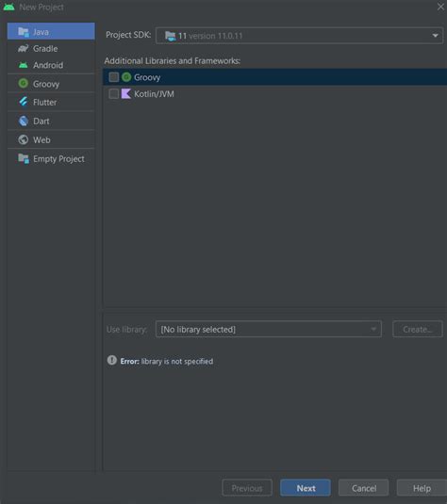Screen dimensions: 447x504
Task: Pick Groovy from the left sidebar
Action: 51,84
